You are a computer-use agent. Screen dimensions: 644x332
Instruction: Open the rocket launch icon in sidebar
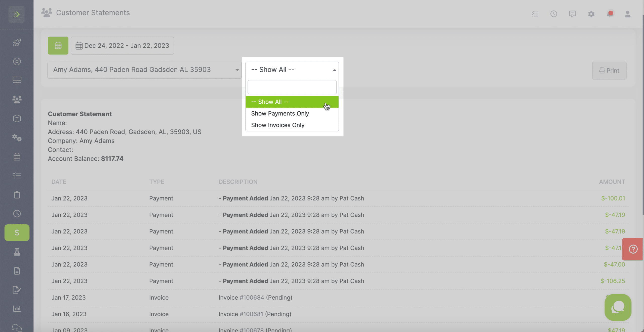coord(17,42)
